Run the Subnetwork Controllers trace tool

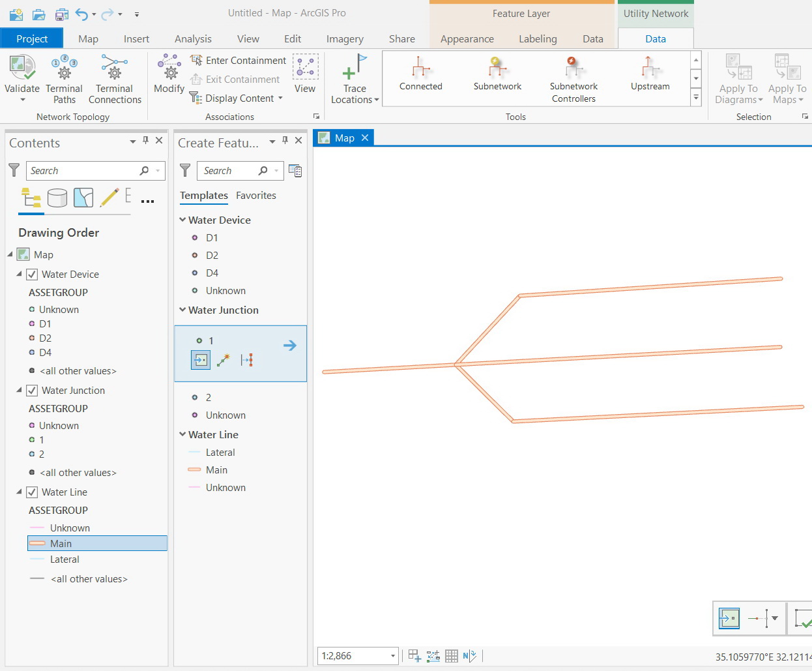click(x=573, y=80)
